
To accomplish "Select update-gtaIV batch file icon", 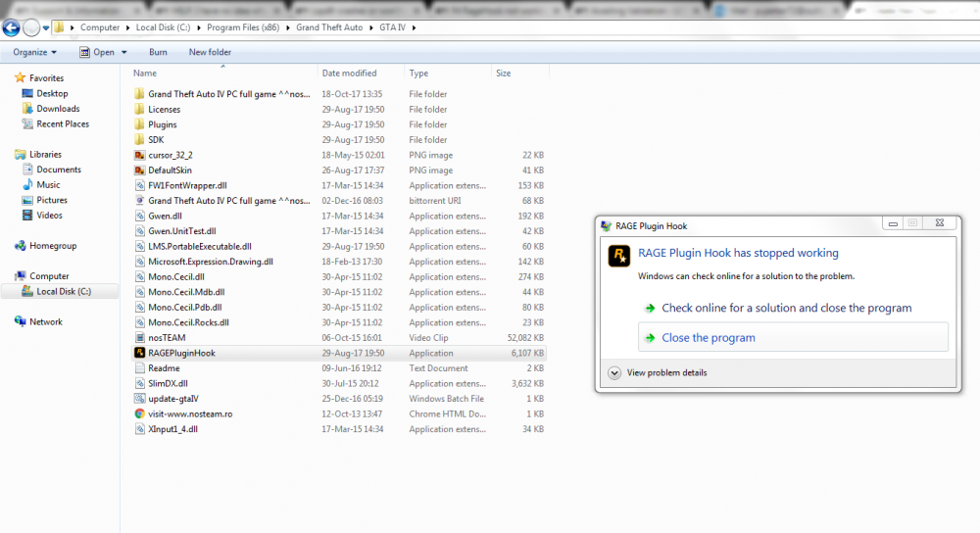I will point(139,399).
